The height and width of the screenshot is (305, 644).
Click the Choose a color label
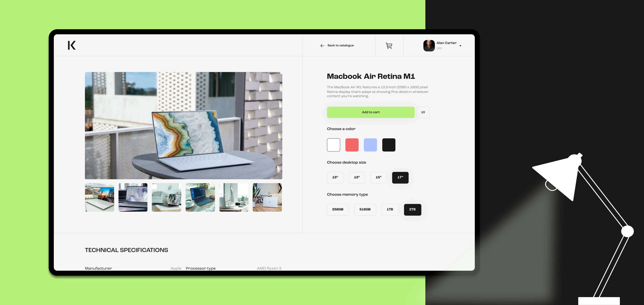pyautogui.click(x=341, y=129)
